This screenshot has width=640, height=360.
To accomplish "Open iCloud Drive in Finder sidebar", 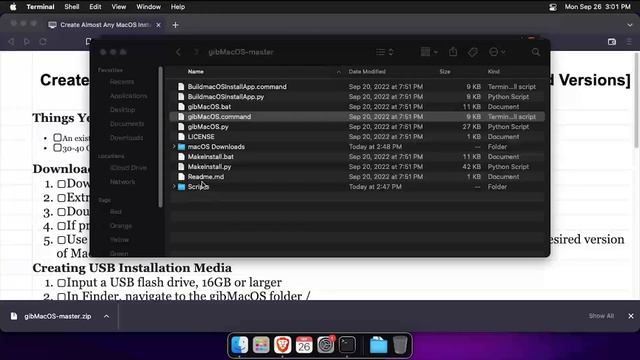I will (128, 168).
